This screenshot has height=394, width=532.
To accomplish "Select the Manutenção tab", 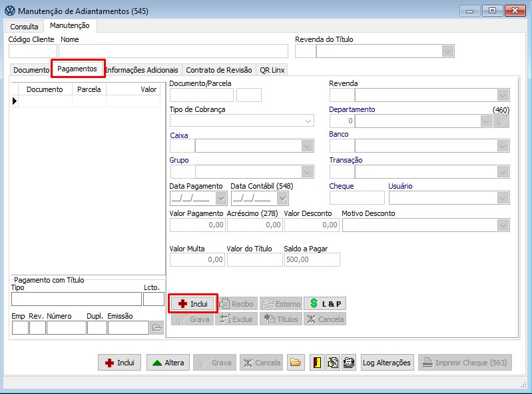I will pos(70,25).
